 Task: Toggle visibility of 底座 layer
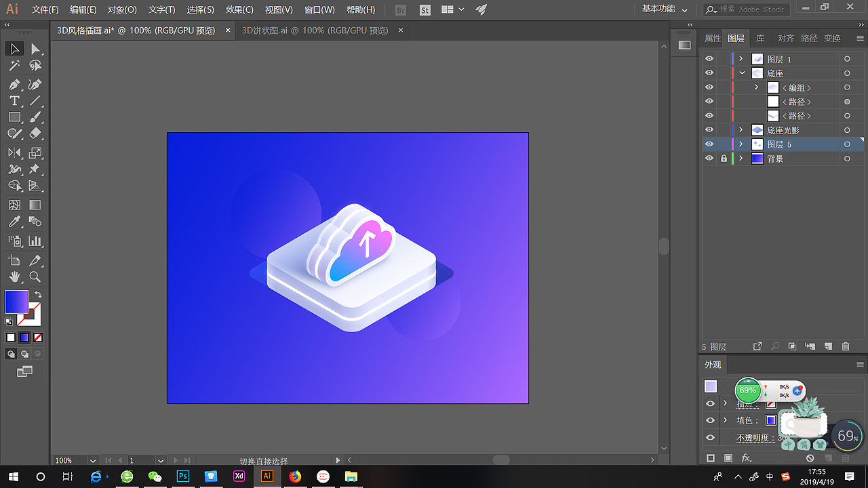pyautogui.click(x=709, y=73)
